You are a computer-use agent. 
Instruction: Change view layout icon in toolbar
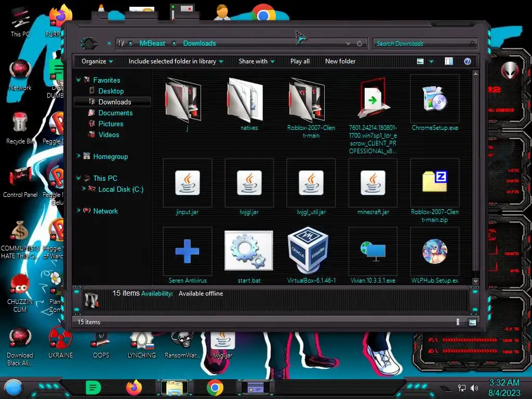pyautogui.click(x=420, y=61)
